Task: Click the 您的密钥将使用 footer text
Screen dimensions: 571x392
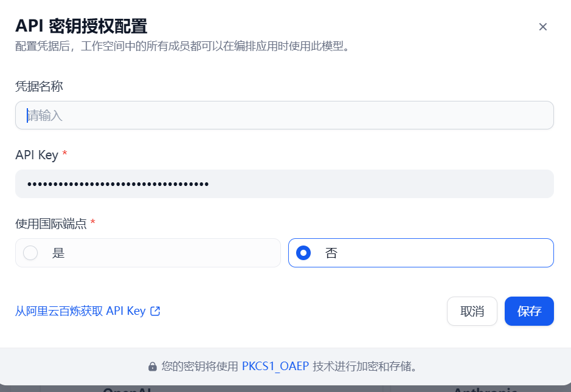Action: (200, 366)
